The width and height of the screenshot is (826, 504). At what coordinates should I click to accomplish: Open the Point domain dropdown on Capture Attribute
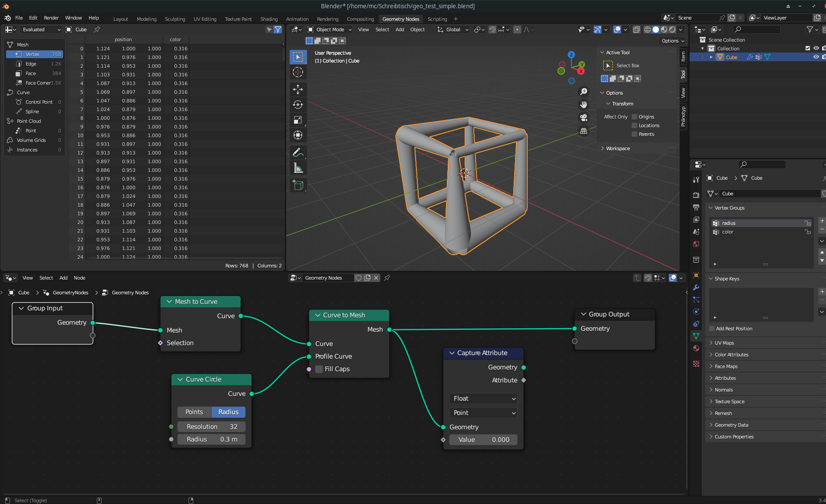pyautogui.click(x=484, y=413)
